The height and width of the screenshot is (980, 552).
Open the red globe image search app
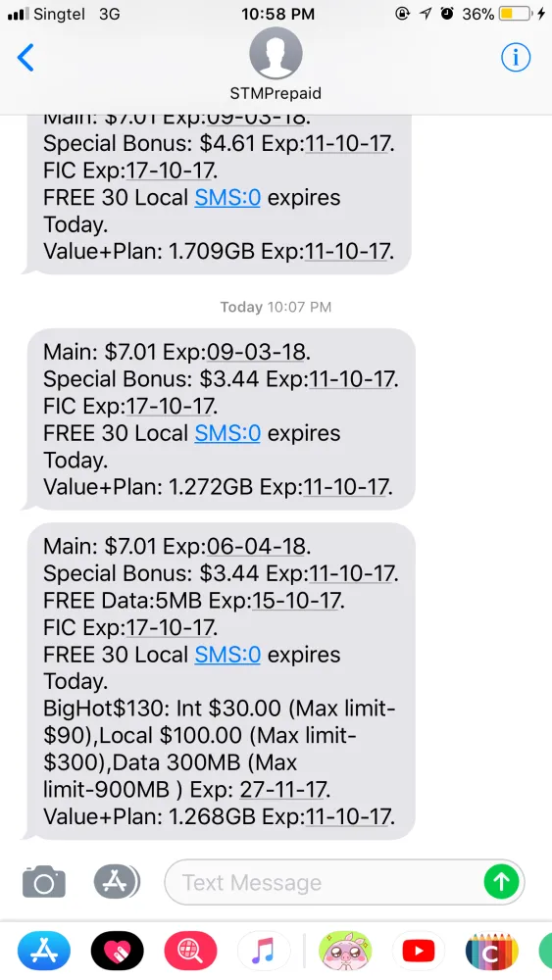[x=190, y=952]
